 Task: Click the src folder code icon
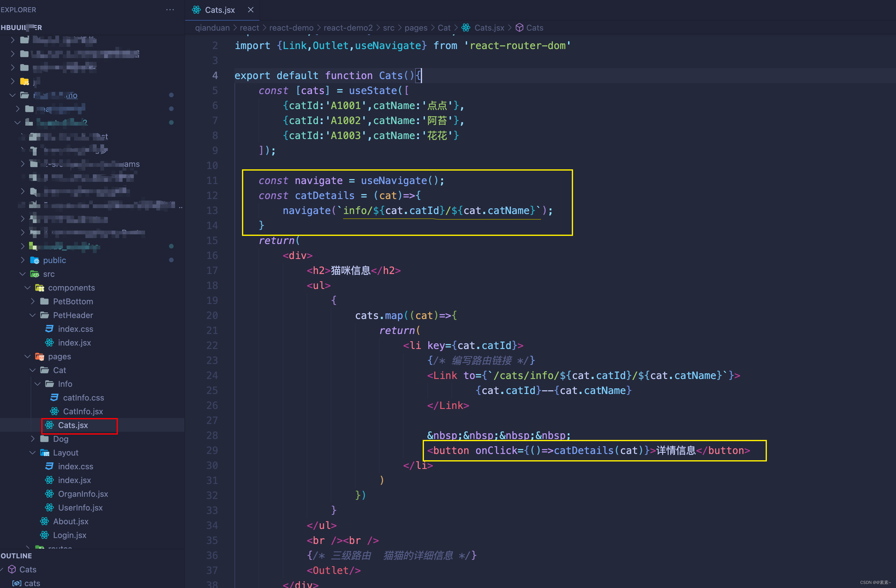click(35, 274)
